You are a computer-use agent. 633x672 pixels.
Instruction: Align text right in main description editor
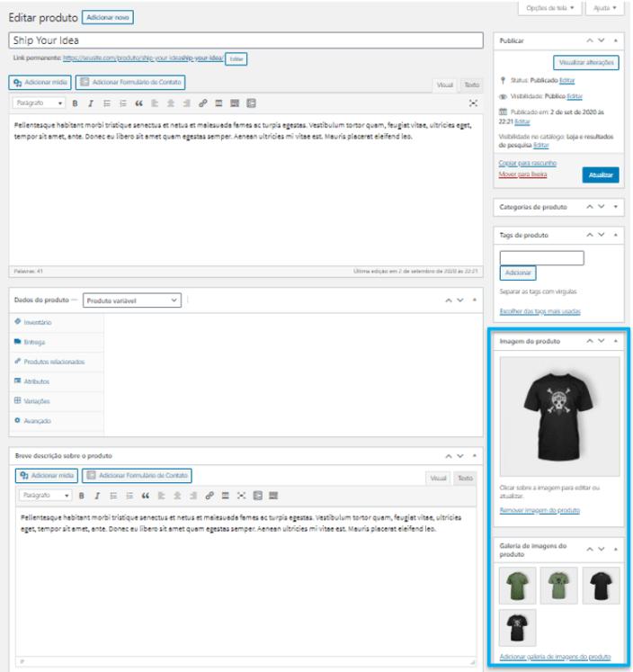(187, 103)
